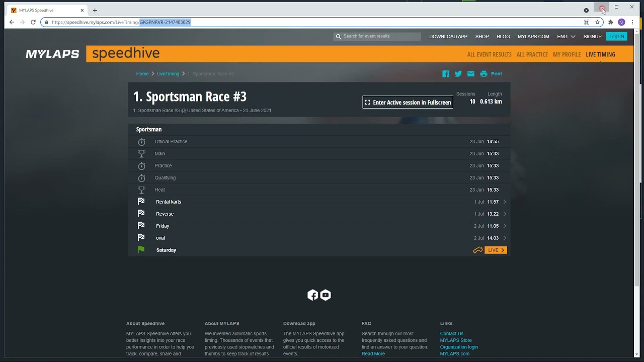
Task: Click Enter Active session in Fullscreen button
Action: coord(408,102)
